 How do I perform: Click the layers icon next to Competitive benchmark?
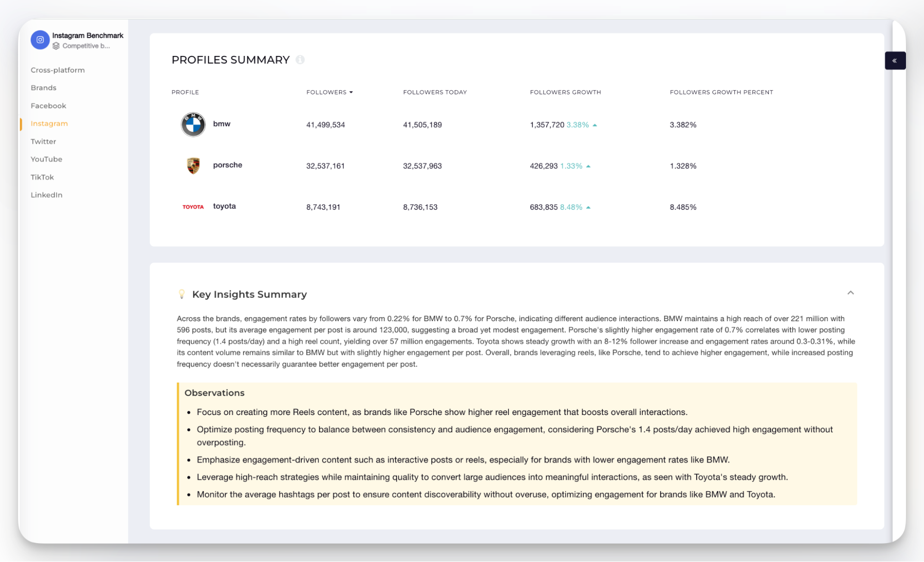(x=56, y=46)
